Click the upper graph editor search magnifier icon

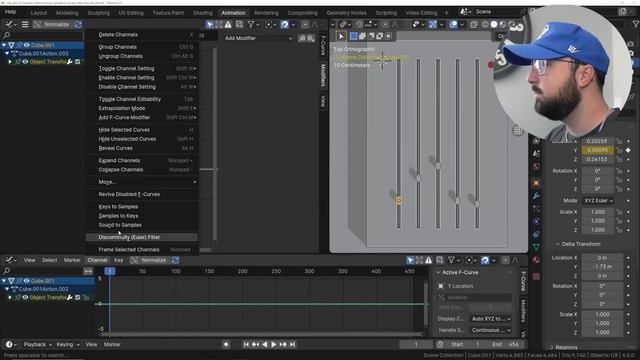pyautogui.click(x=7, y=35)
